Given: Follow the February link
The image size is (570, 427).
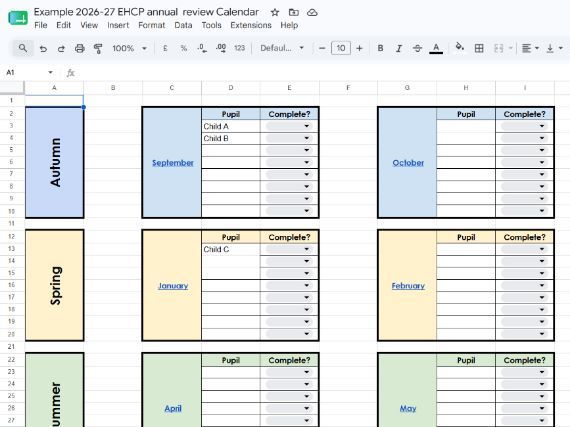Looking at the screenshot, I should (x=408, y=286).
